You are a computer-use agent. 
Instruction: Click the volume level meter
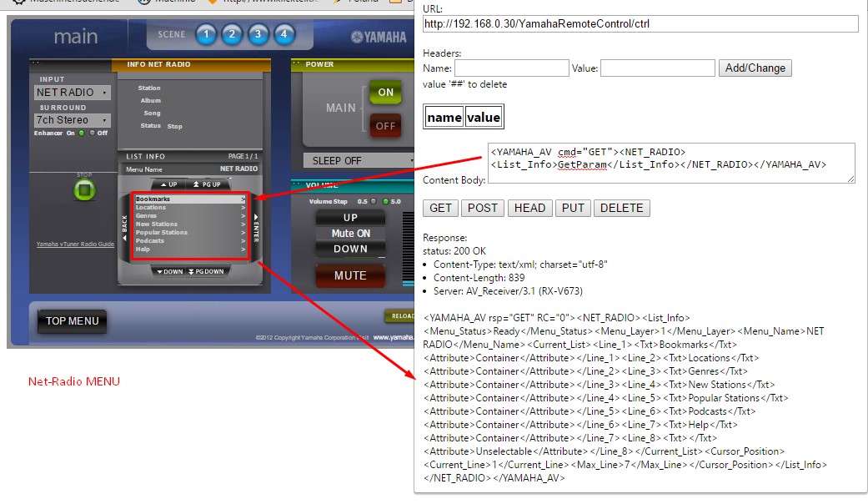click(409, 248)
